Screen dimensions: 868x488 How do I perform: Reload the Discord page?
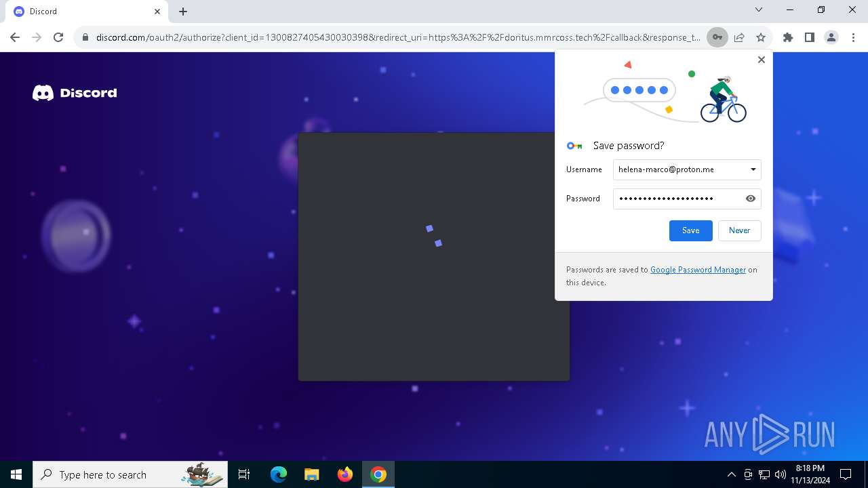(x=58, y=37)
